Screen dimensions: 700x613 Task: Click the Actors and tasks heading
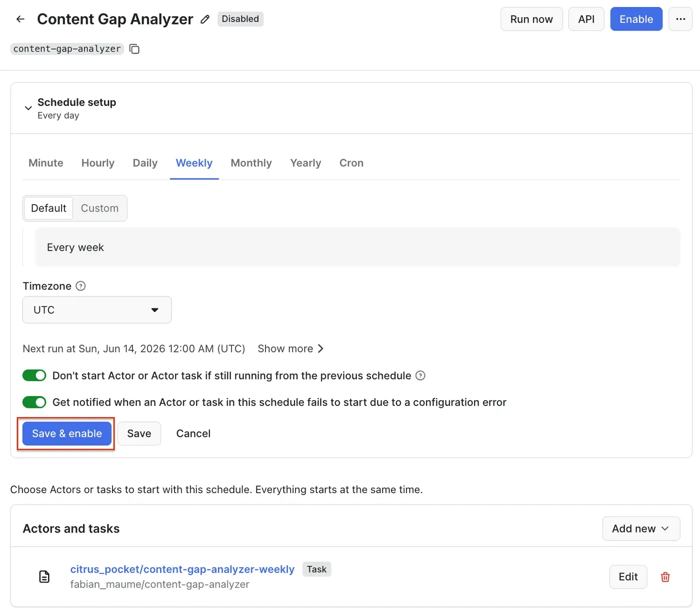[x=71, y=528]
